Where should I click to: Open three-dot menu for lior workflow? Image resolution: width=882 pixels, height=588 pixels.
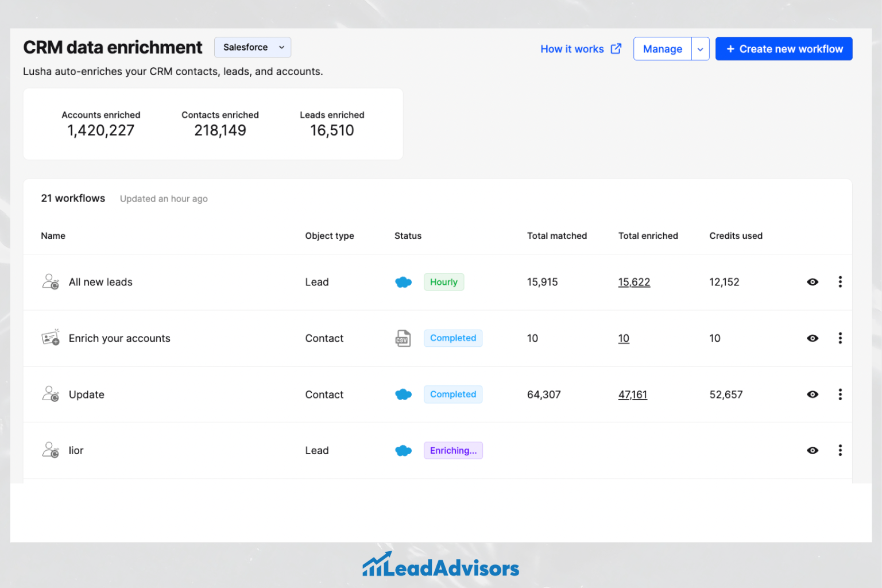click(840, 450)
